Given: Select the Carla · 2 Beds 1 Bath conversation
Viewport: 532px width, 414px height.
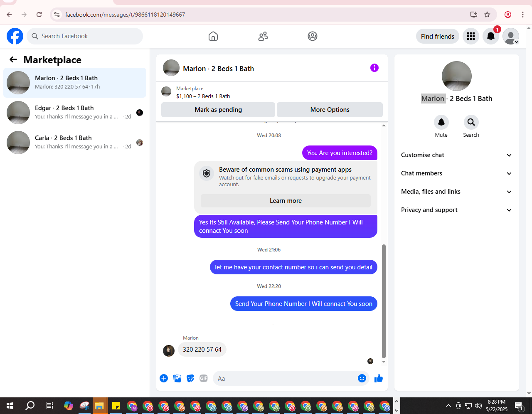Looking at the screenshot, I should point(75,143).
